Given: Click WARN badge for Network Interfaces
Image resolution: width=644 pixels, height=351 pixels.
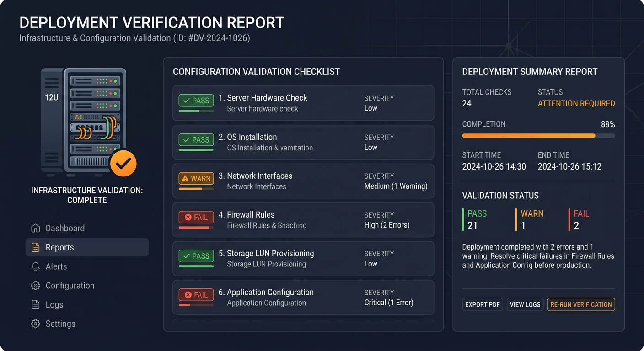Looking at the screenshot, I should [196, 178].
